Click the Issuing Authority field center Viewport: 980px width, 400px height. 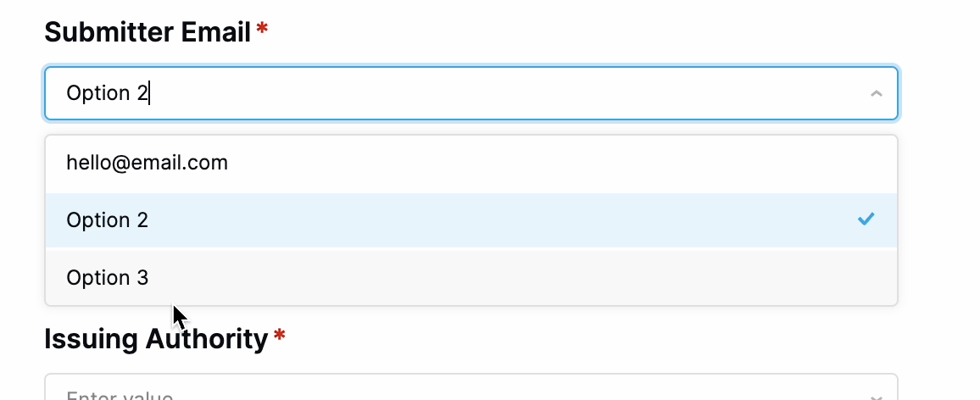471,387
